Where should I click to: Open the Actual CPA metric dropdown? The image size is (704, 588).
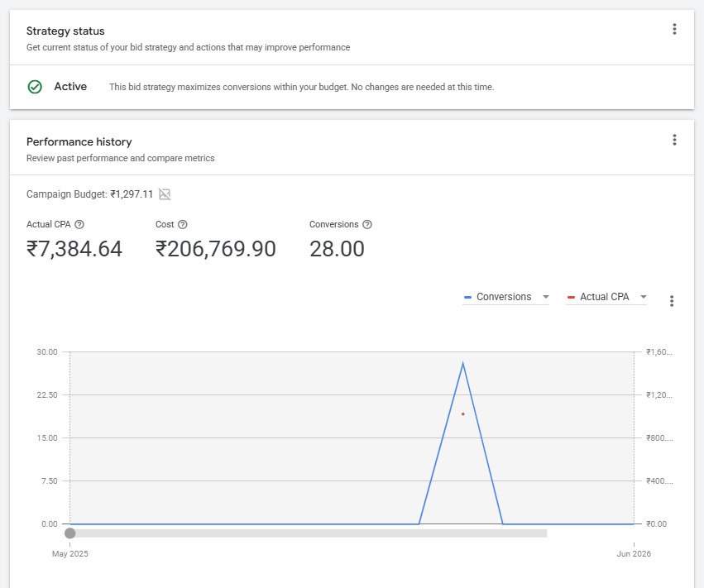coord(606,297)
